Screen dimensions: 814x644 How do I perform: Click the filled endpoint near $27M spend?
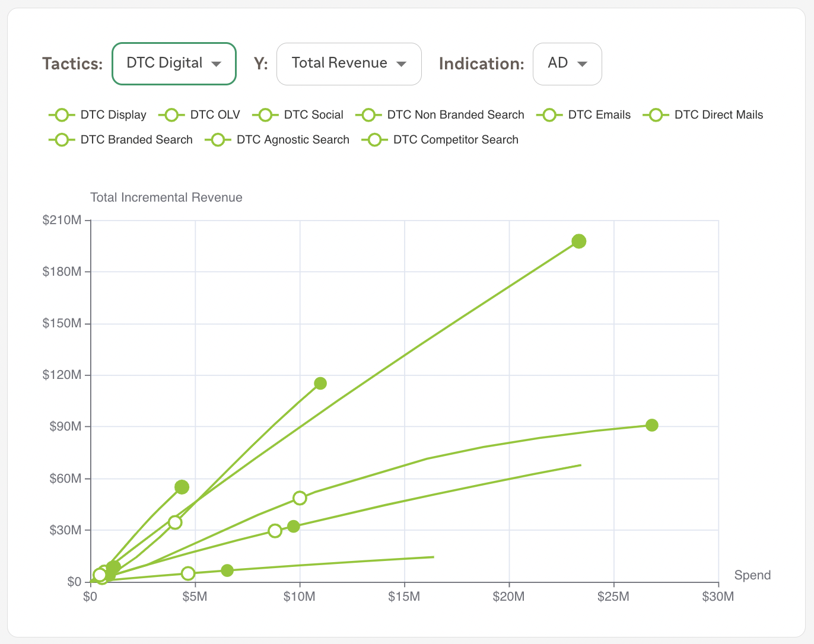coord(652,425)
